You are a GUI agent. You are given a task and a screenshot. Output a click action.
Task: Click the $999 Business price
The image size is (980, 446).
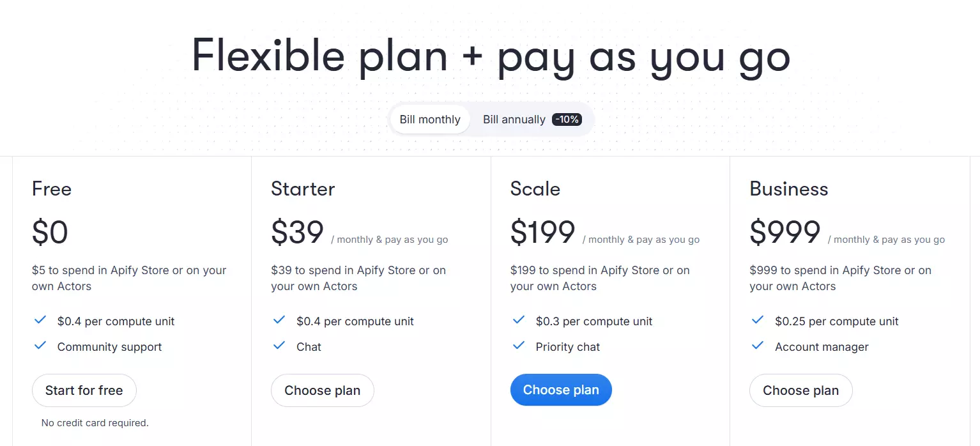(x=785, y=233)
